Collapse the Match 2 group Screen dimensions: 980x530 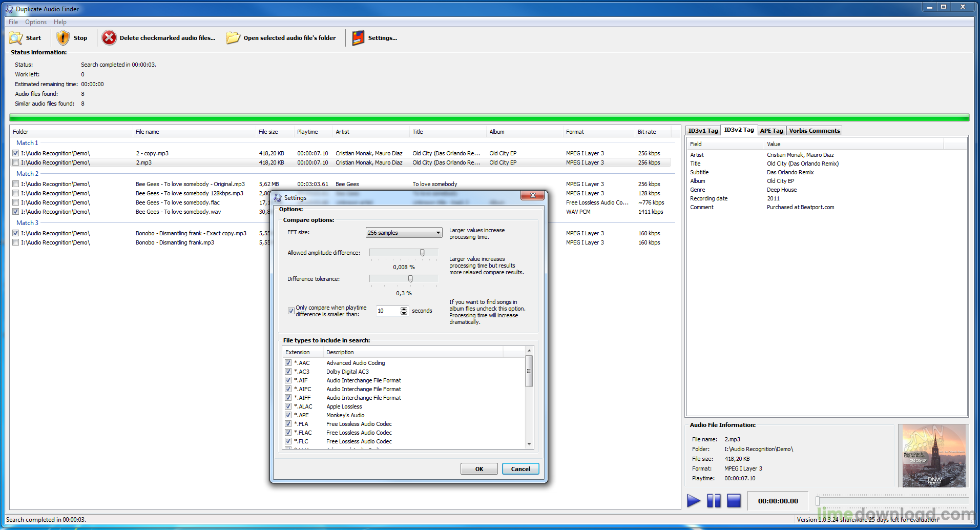point(27,174)
